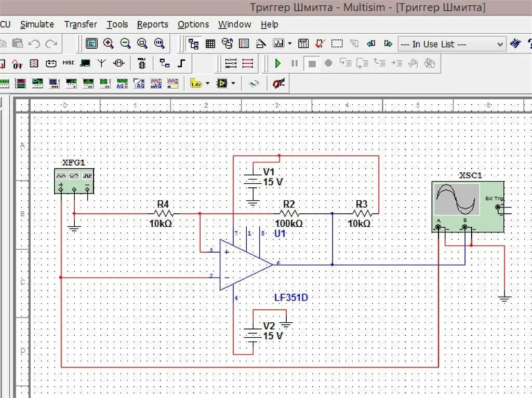Select the Agilent multimeter instrument icon

(139, 84)
